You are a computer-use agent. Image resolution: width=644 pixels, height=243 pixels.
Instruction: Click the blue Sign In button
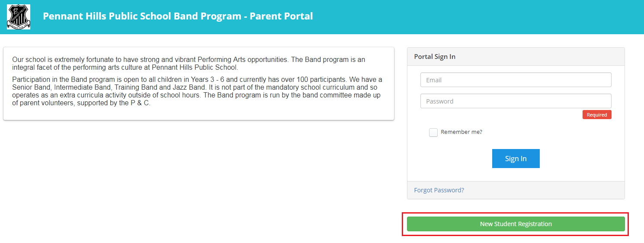pos(516,159)
